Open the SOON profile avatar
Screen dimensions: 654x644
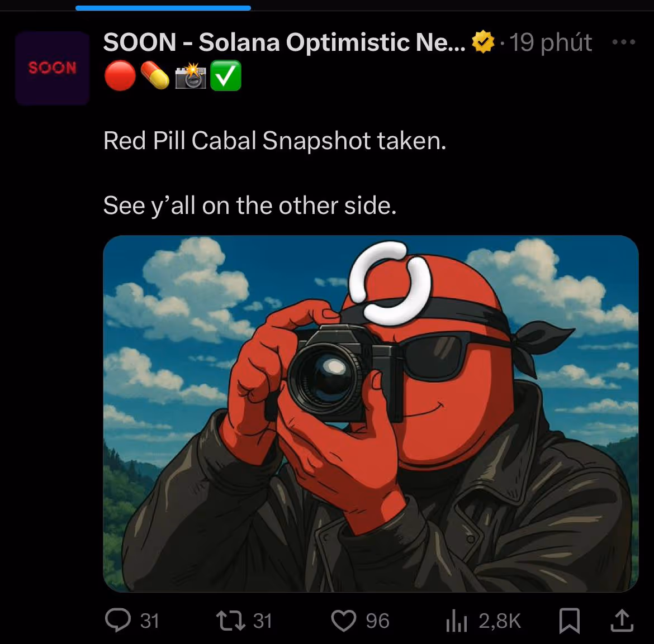pyautogui.click(x=52, y=68)
